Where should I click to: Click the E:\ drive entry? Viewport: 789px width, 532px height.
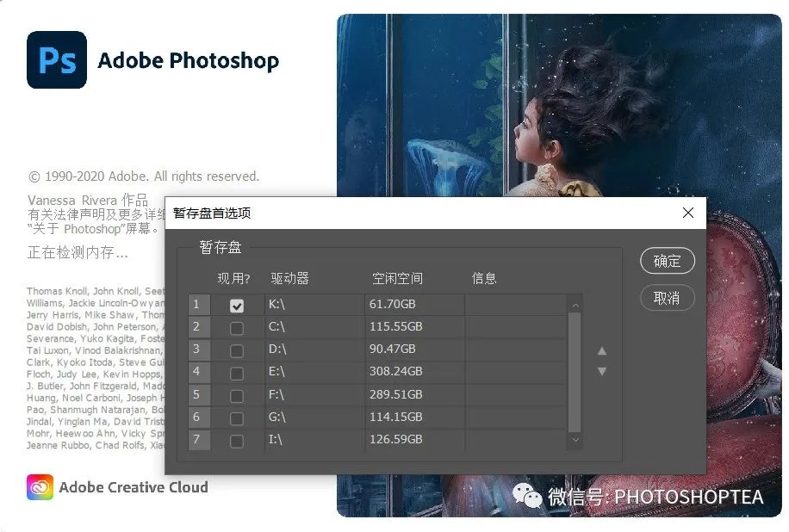pos(276,371)
